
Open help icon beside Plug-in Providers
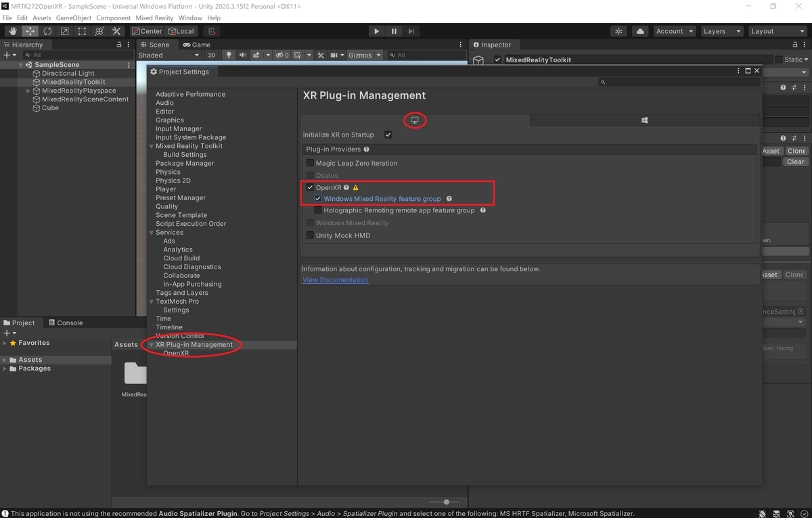(x=366, y=149)
